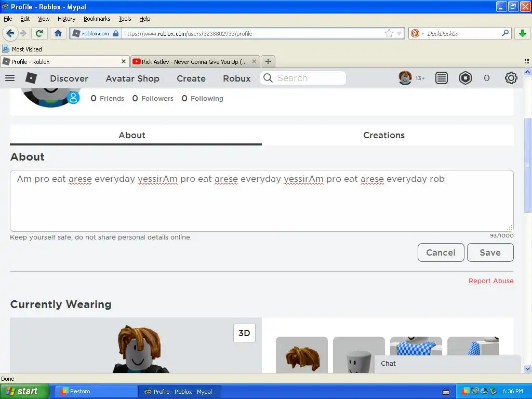Open the History menu
The width and height of the screenshot is (532, 399).
(x=66, y=19)
